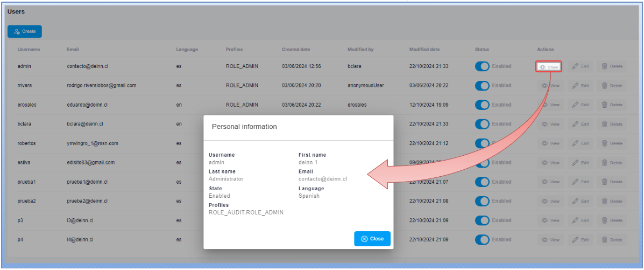Click the Status column header
This screenshot has width=644, height=270.
[482, 50]
